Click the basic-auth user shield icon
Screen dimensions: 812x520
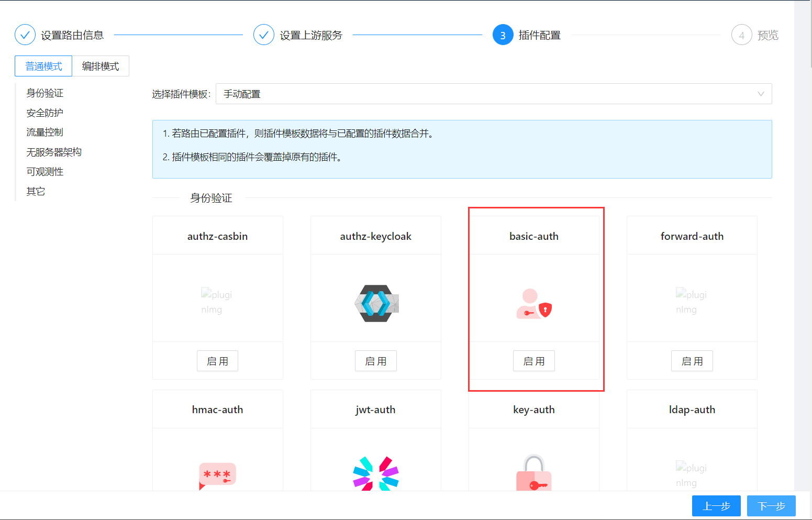tap(534, 304)
